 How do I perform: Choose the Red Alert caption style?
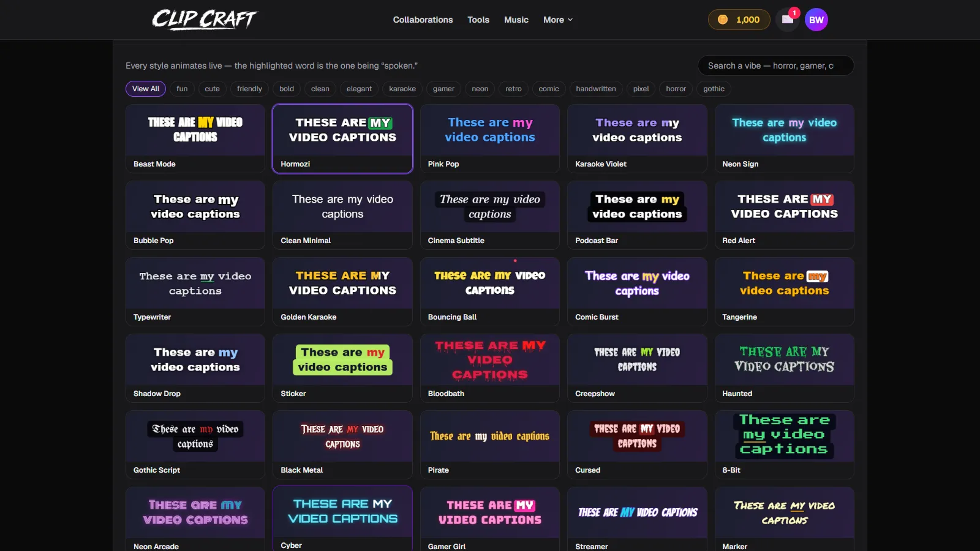click(x=785, y=215)
